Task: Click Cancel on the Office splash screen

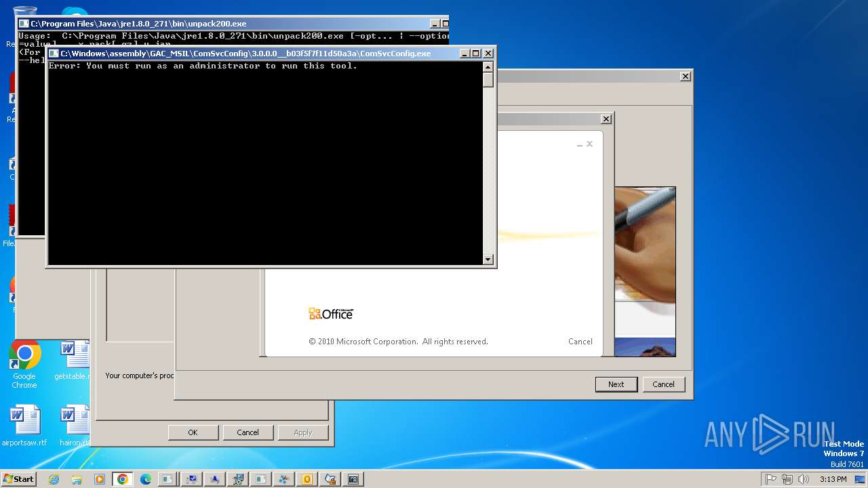Action: pos(580,342)
